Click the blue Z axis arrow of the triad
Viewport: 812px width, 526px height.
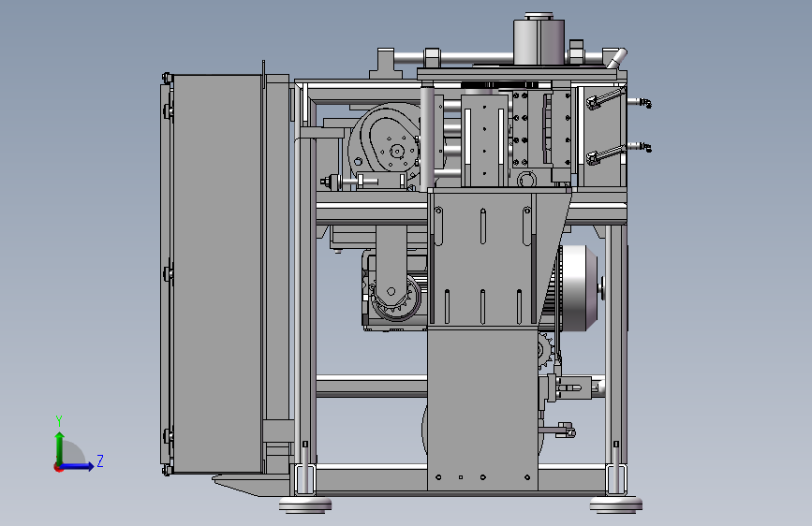pyautogui.click(x=78, y=466)
